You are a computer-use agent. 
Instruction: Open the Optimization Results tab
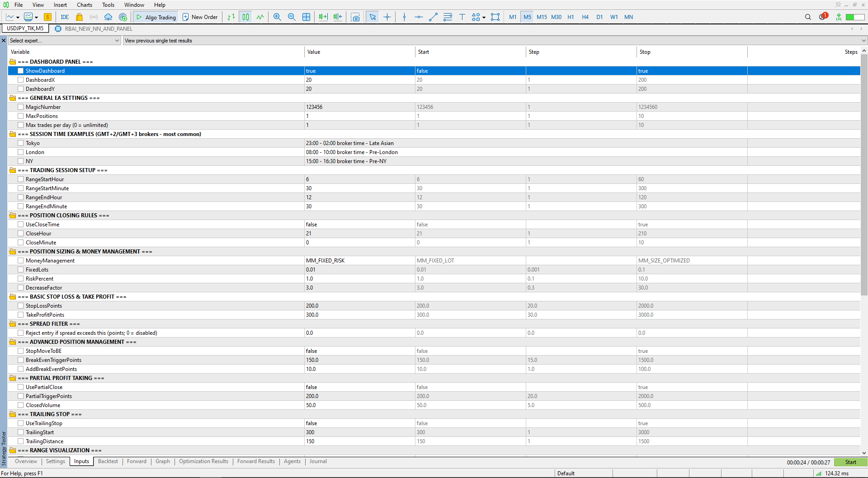tap(203, 461)
